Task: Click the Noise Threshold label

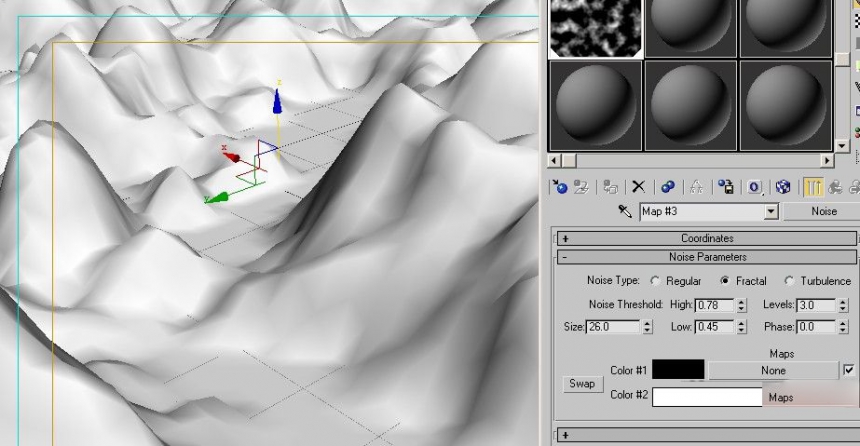Action: [626, 304]
